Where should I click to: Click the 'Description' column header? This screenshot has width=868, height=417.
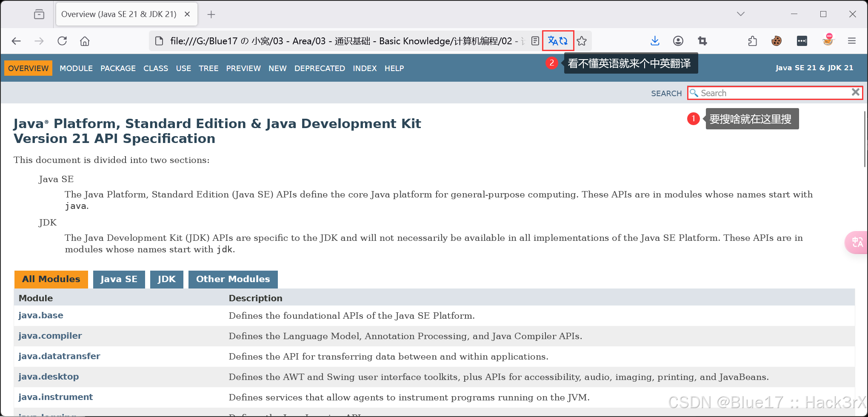255,298
